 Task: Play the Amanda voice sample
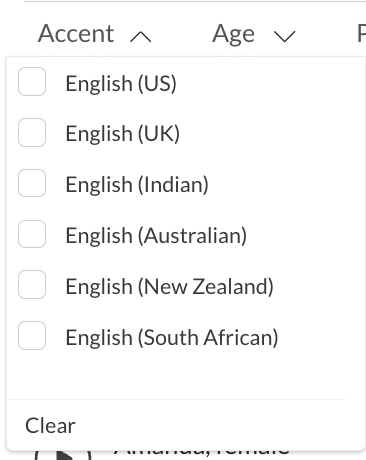click(63, 455)
